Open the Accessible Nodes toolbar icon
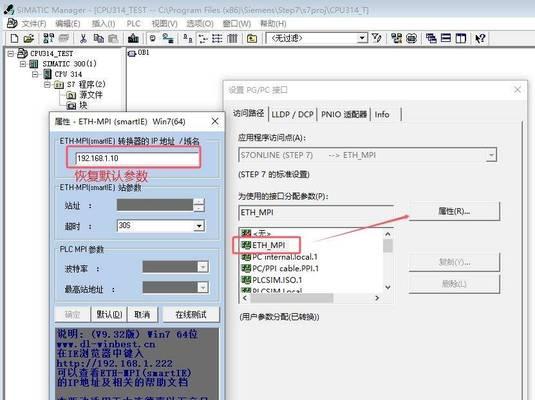Image resolution: width=535 pixels, height=400 pixels. (49, 38)
